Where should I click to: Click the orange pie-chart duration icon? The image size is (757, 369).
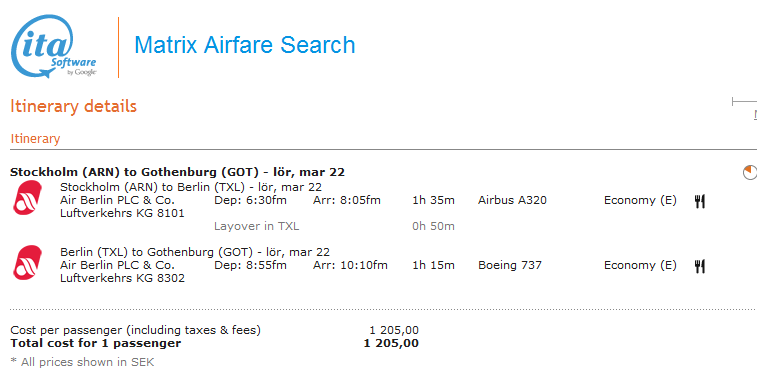pyautogui.click(x=750, y=172)
